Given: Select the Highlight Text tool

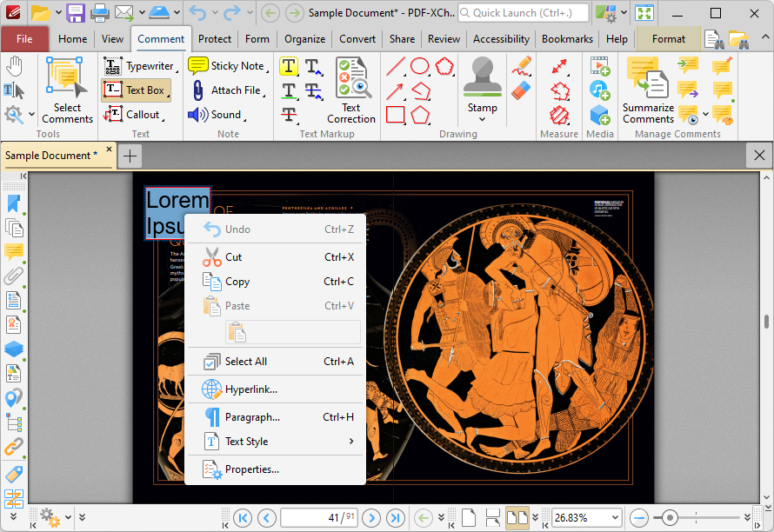Looking at the screenshot, I should (x=289, y=66).
